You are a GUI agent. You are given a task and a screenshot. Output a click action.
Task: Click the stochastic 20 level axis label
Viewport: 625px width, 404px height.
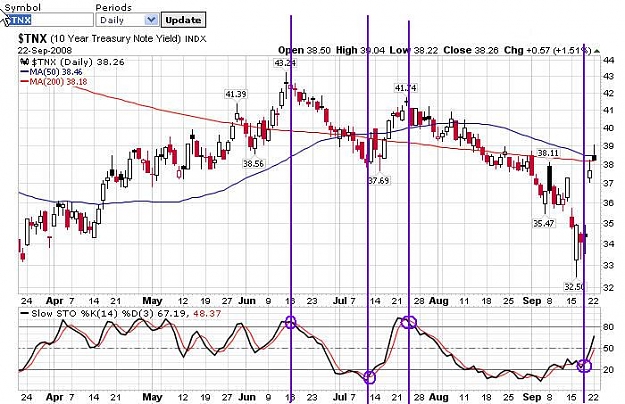click(x=608, y=370)
